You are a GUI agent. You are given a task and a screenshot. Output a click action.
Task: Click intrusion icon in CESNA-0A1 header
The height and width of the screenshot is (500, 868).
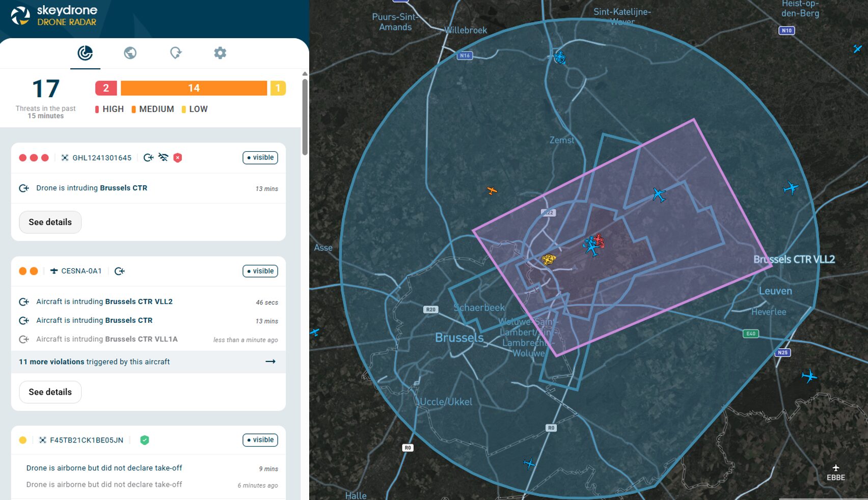pos(119,271)
